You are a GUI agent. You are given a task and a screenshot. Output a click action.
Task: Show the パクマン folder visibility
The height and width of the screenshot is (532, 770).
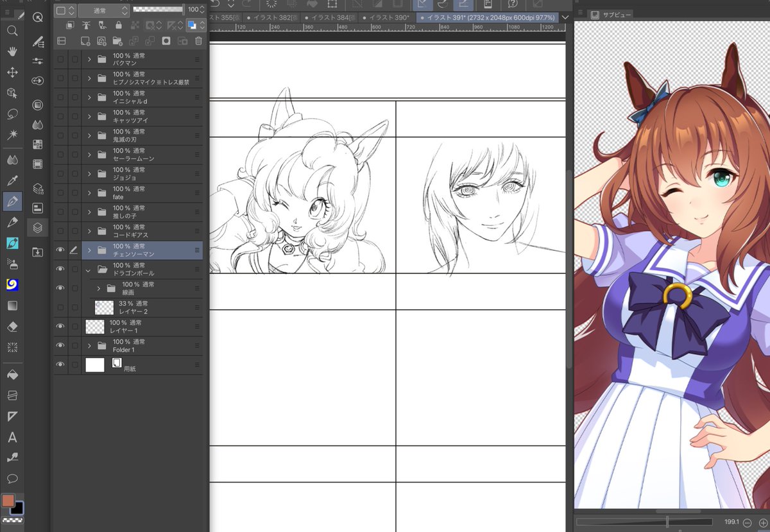pyautogui.click(x=60, y=60)
